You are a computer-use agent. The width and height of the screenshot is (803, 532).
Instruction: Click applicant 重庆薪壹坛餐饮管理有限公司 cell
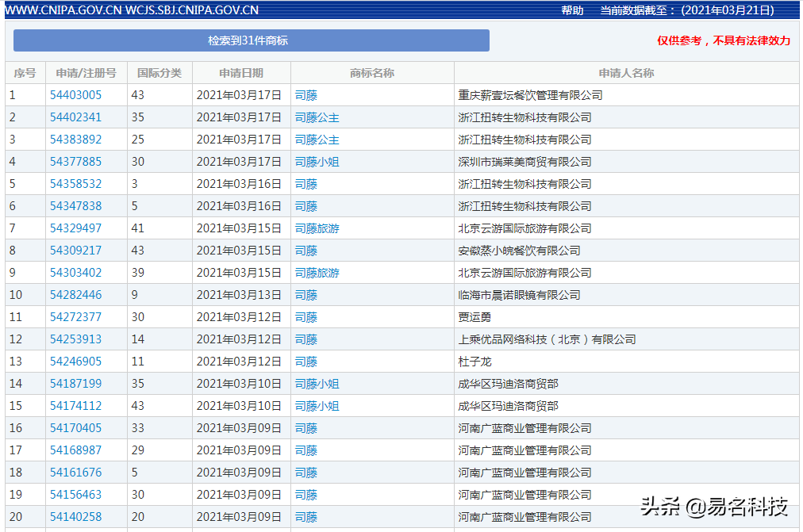(530, 95)
